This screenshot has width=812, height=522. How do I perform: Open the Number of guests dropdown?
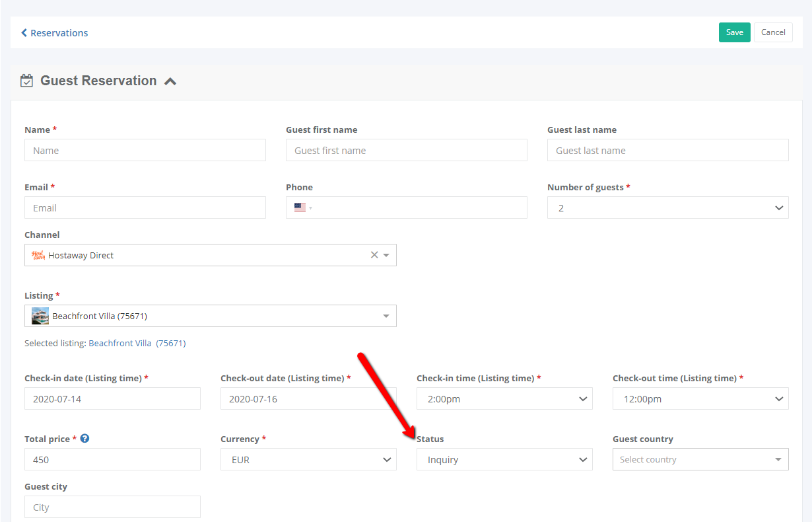(x=667, y=207)
